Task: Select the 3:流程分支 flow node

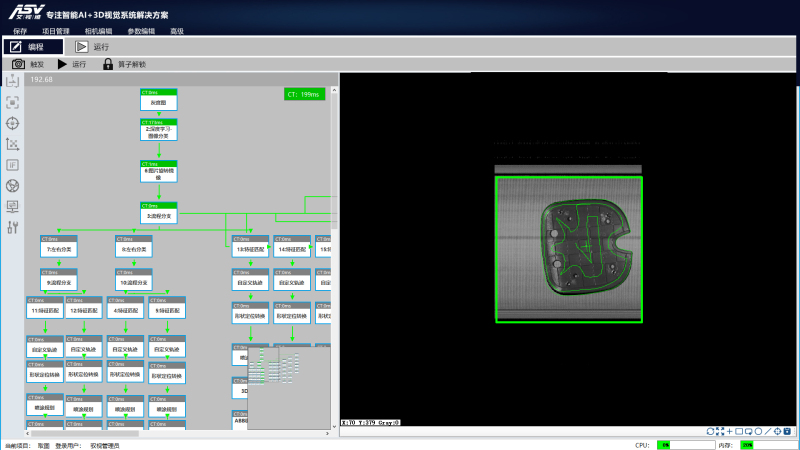Action: point(158,215)
